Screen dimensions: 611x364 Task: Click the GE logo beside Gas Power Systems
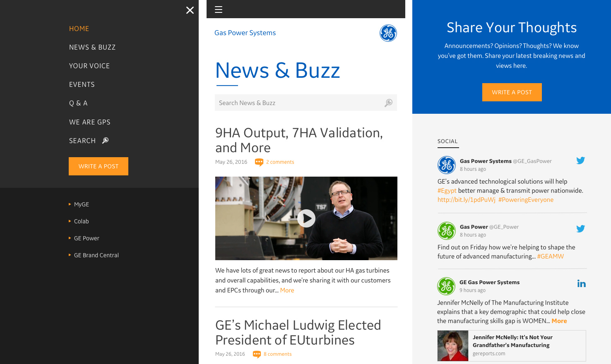tap(388, 33)
